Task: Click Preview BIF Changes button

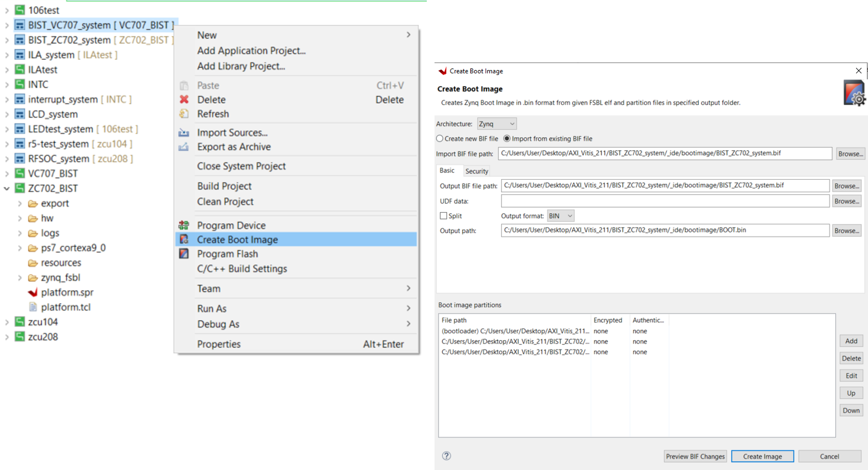Action: click(695, 456)
